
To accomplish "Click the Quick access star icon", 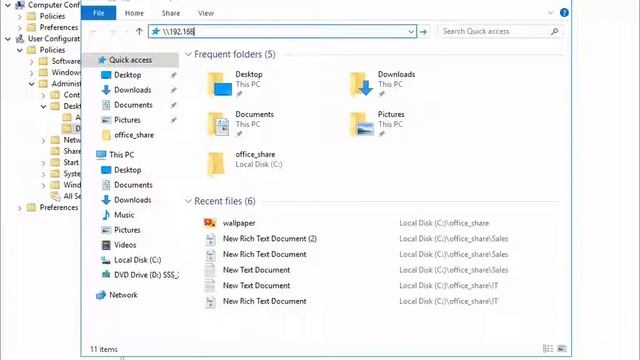I will [x=102, y=60].
